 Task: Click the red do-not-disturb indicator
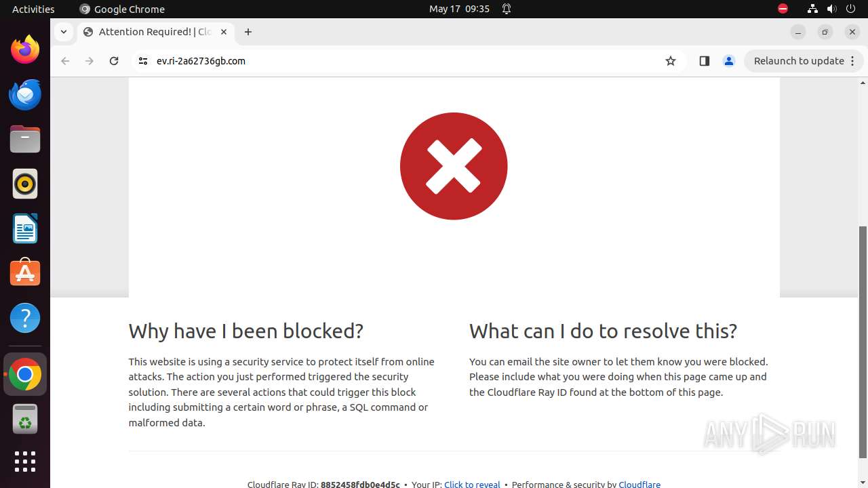pyautogui.click(x=783, y=9)
